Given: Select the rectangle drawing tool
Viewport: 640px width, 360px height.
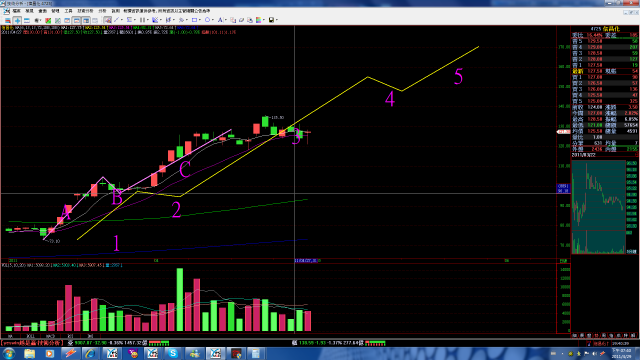Looking at the screenshot, I should 194,20.
